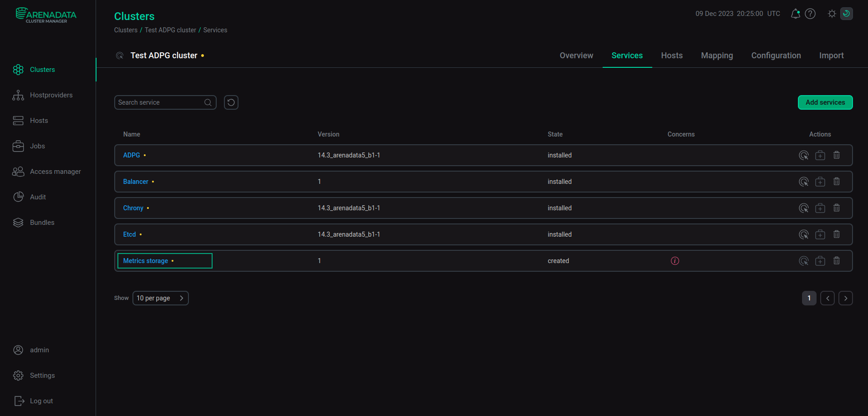The height and width of the screenshot is (416, 868).
Task: Run actions for the Etcd service
Action: pyautogui.click(x=804, y=234)
